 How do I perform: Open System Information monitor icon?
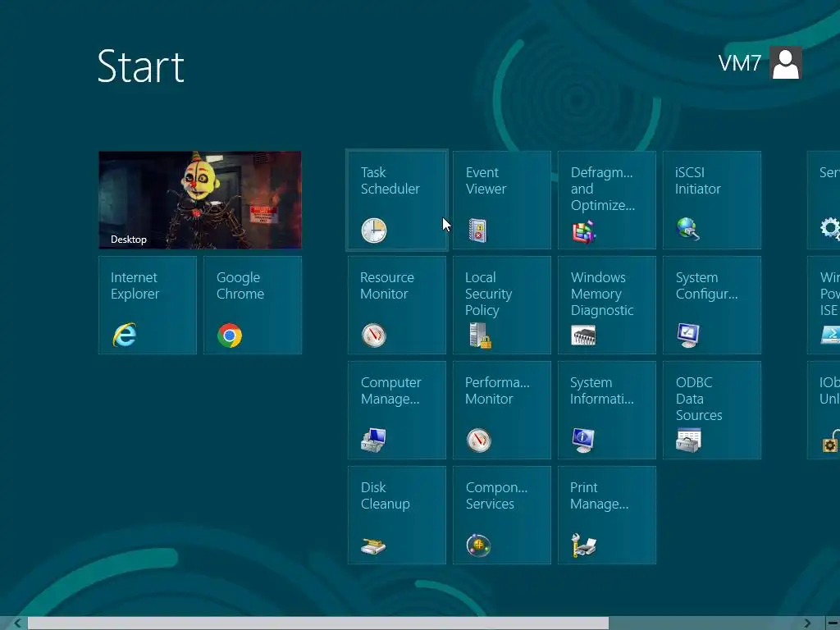[583, 441]
